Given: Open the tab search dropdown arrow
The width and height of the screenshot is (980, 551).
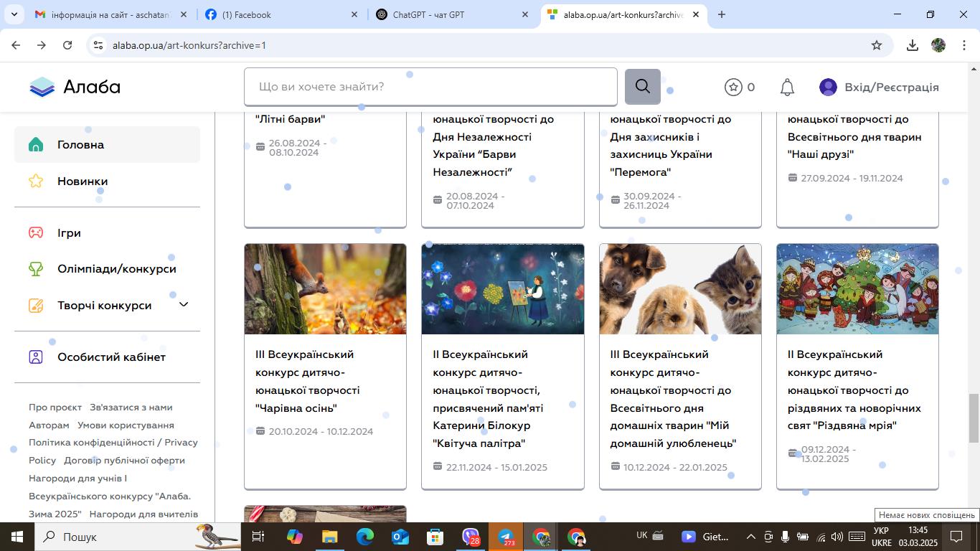Looking at the screenshot, I should point(14,14).
